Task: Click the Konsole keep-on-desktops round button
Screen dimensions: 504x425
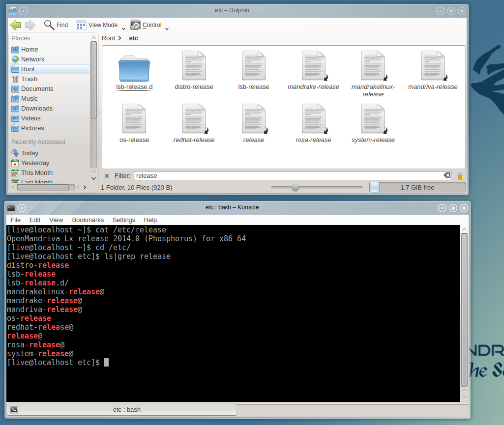Action: [x=22, y=208]
